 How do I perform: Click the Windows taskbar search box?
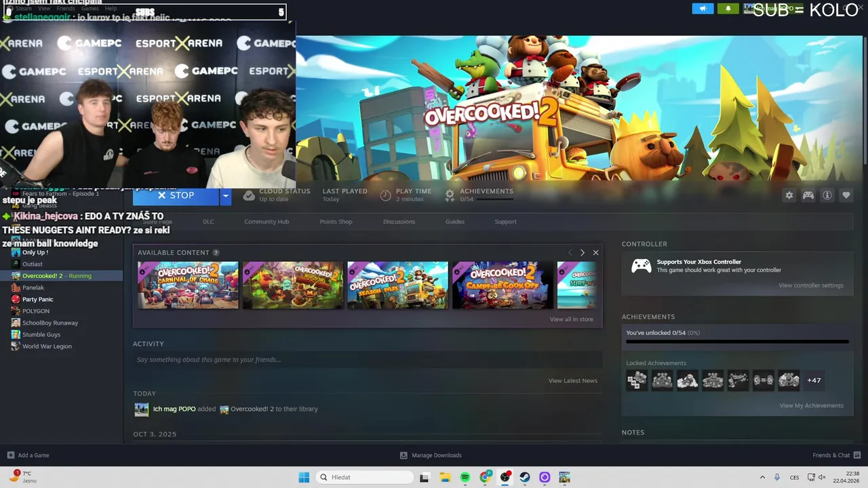(x=366, y=477)
